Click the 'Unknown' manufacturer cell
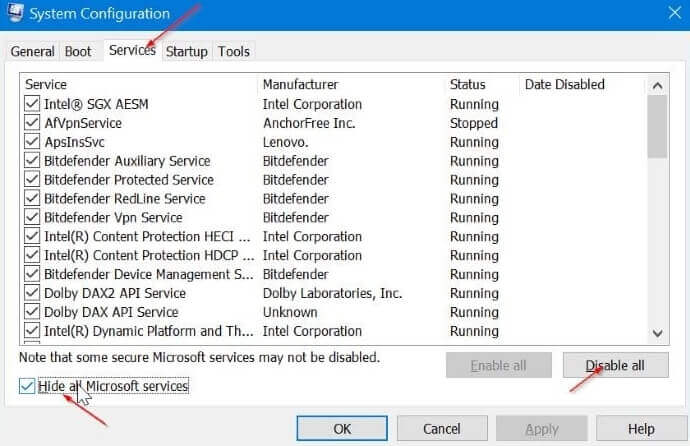 (x=290, y=312)
